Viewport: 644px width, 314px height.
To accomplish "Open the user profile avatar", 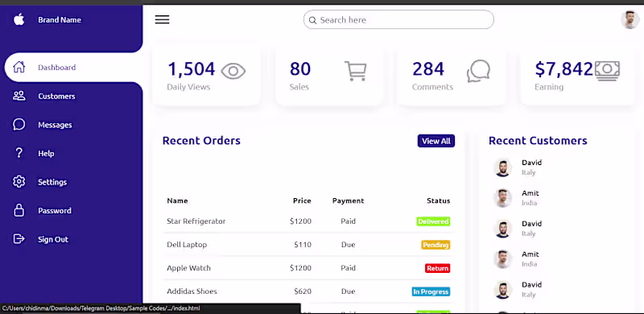I will point(630,20).
